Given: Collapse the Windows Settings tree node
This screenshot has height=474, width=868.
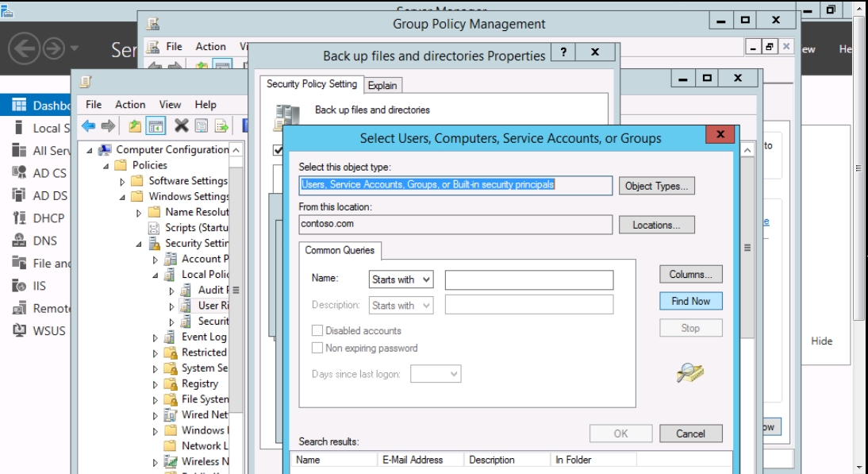Looking at the screenshot, I should tap(123, 197).
